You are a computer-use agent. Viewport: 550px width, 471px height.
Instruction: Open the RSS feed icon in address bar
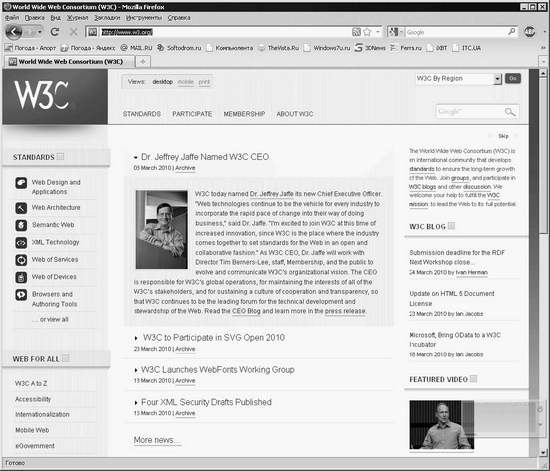pyautogui.click(x=356, y=32)
